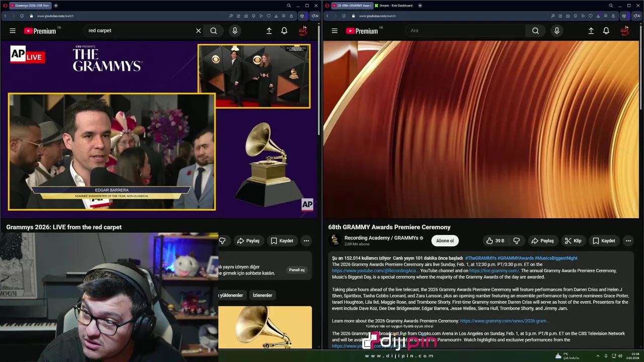The width and height of the screenshot is (644, 362).
Task: Click the search magnifier in right YouTube window
Action: pyautogui.click(x=535, y=31)
